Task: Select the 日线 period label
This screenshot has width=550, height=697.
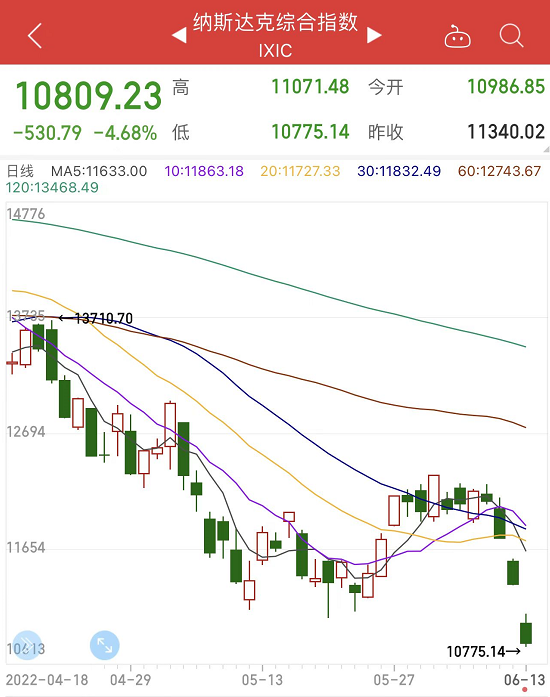Action: (20, 171)
